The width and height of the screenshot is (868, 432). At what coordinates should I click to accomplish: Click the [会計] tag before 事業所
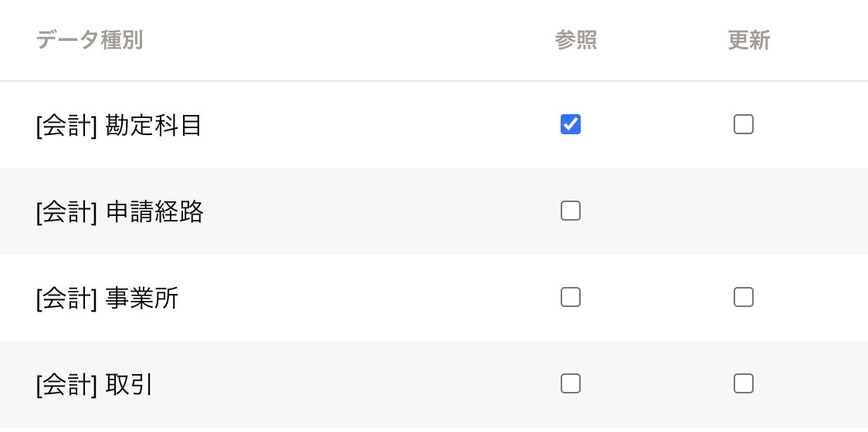coord(66,298)
